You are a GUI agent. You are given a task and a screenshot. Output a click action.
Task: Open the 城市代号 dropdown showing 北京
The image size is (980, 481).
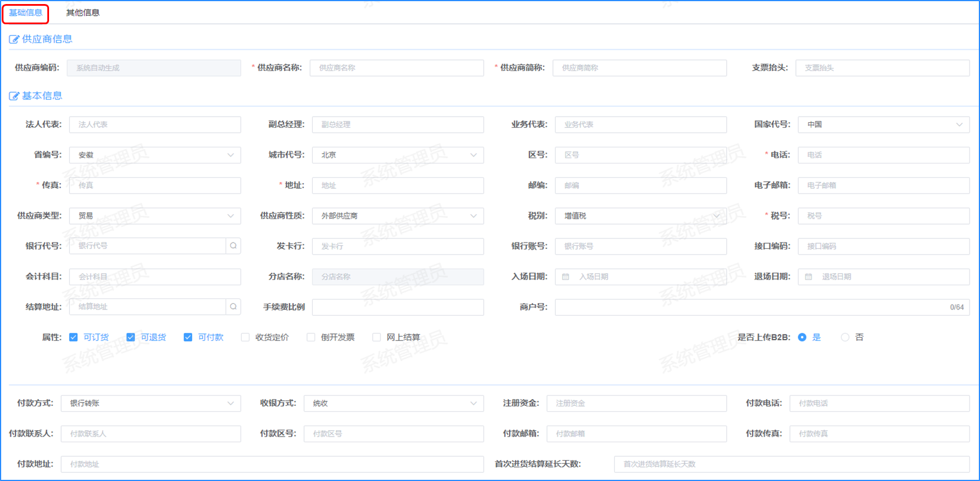click(x=398, y=155)
